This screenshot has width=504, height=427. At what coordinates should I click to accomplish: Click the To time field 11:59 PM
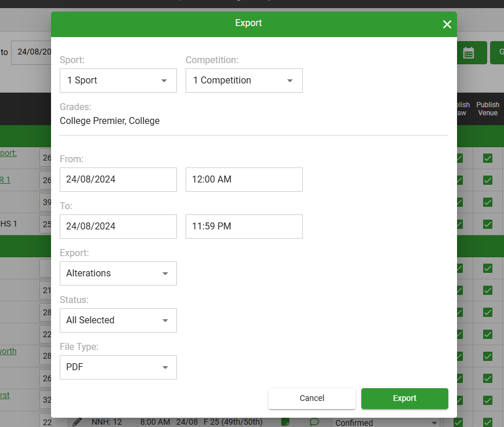pos(244,227)
